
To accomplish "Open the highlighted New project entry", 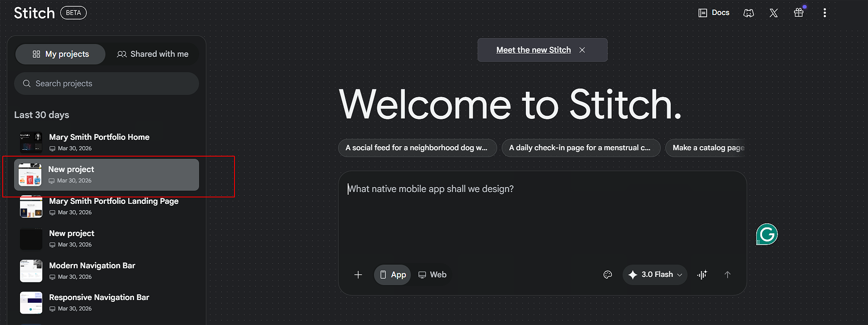I will pyautogui.click(x=106, y=174).
